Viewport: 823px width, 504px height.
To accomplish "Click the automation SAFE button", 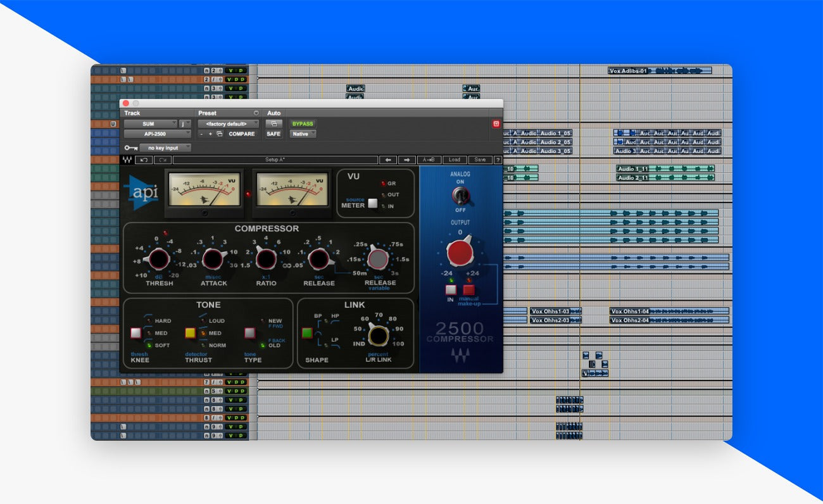I will [273, 134].
